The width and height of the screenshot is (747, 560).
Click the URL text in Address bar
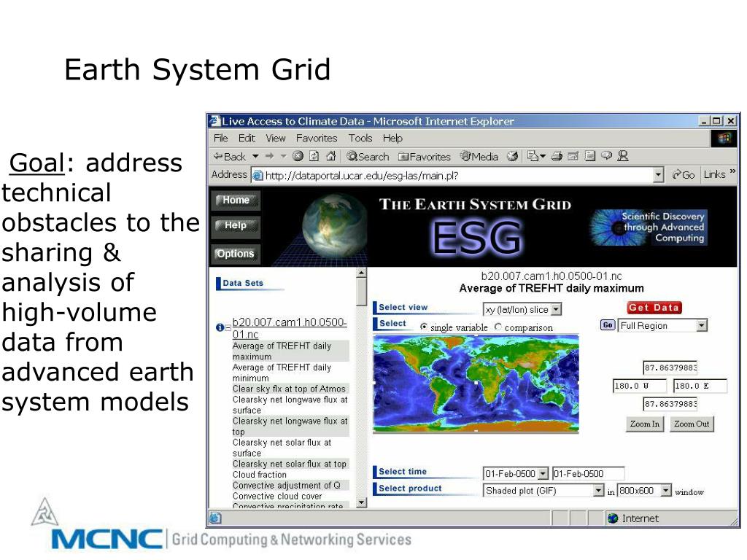pos(362,176)
